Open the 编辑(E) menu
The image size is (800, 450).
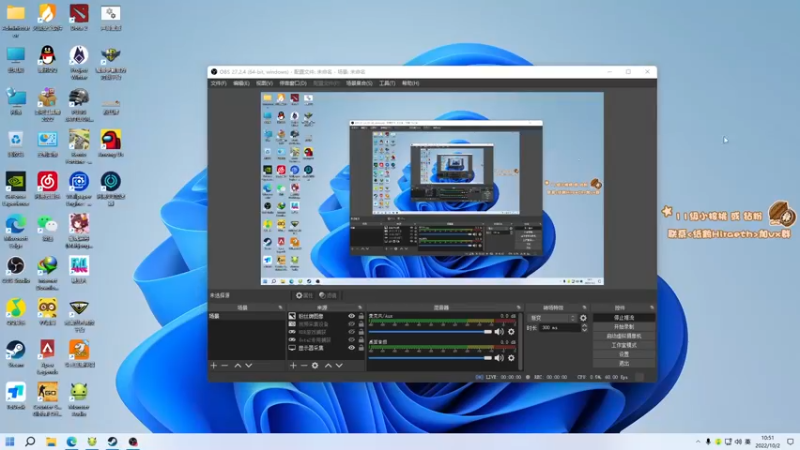pos(241,83)
